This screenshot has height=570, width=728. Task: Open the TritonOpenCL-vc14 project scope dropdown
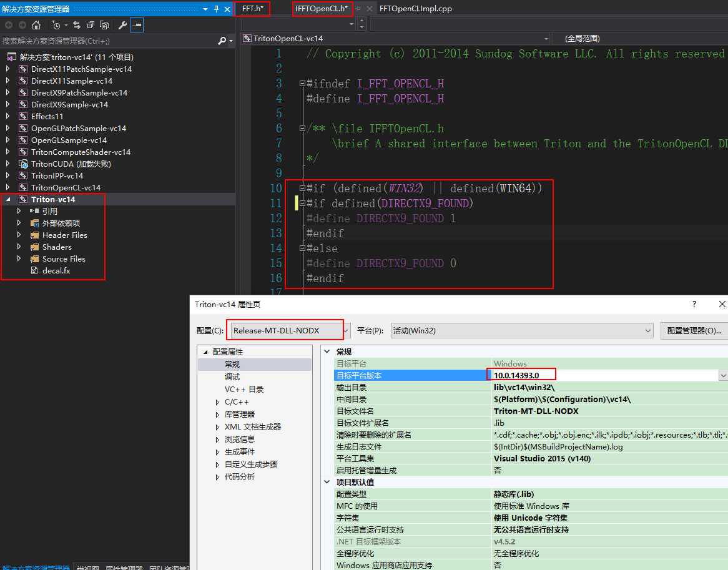[546, 39]
